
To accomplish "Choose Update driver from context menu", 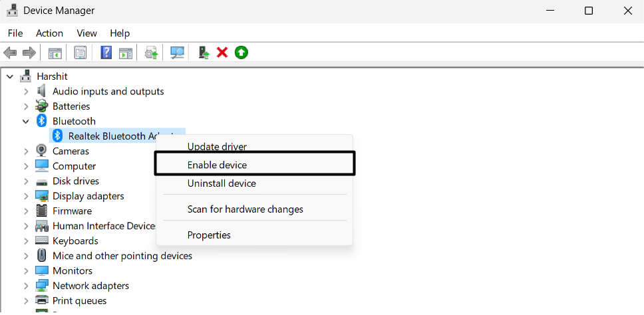I will pyautogui.click(x=255, y=146).
